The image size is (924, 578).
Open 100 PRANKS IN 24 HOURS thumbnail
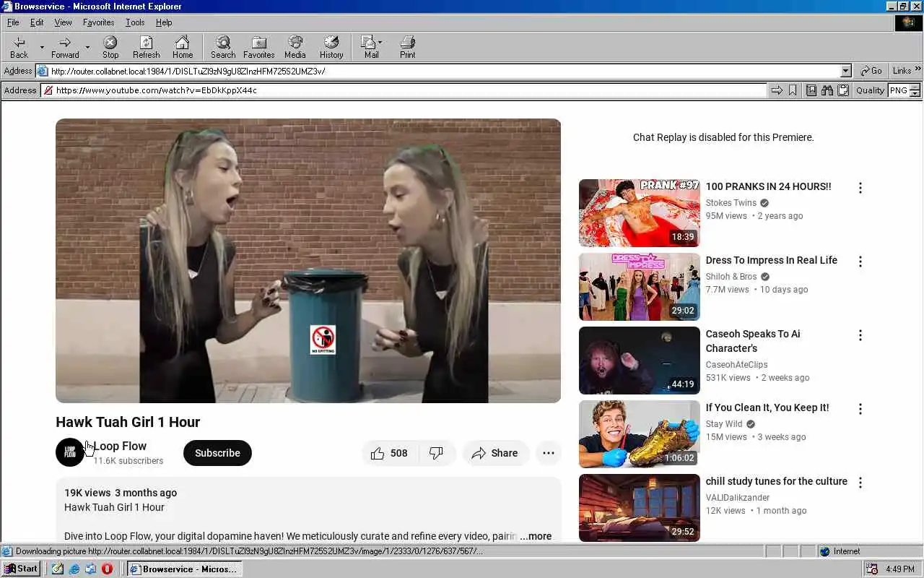(640, 213)
